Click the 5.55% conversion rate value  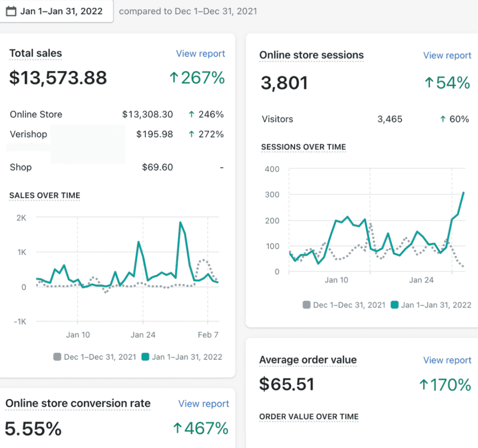[x=33, y=428]
